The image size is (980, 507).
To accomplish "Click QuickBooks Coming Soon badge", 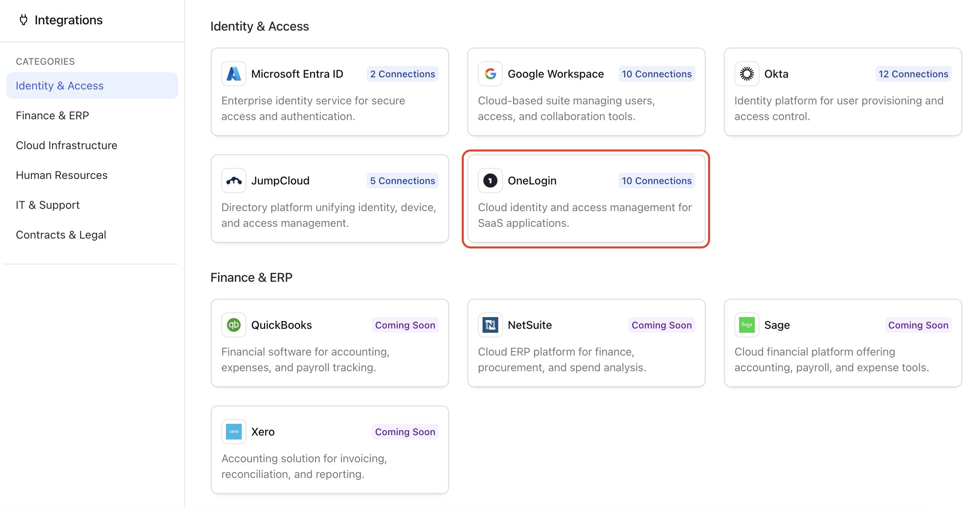I will (405, 325).
